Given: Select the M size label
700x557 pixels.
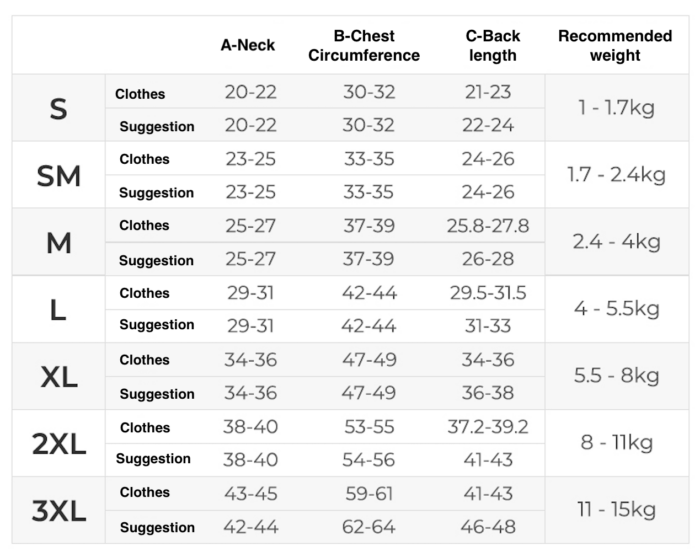Looking at the screenshot, I should pyautogui.click(x=58, y=243).
